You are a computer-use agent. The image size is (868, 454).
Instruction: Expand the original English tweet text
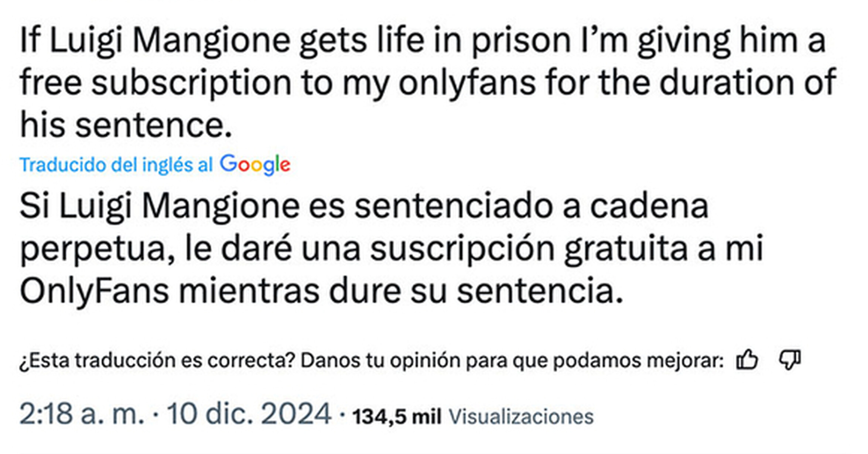(x=406, y=78)
